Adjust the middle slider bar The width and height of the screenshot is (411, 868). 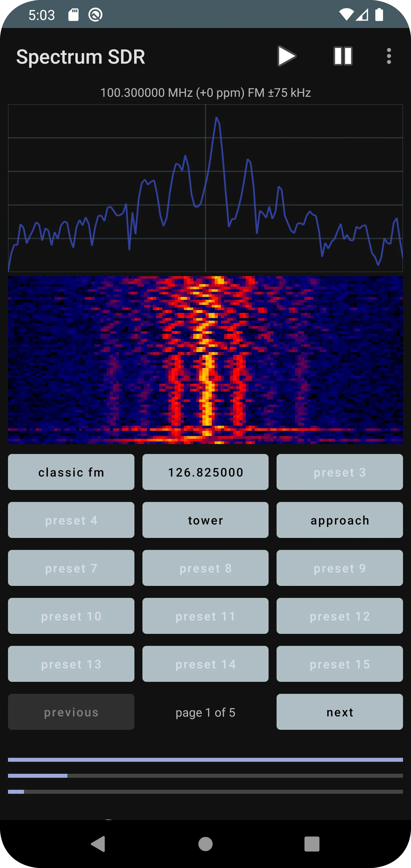pyautogui.click(x=205, y=776)
